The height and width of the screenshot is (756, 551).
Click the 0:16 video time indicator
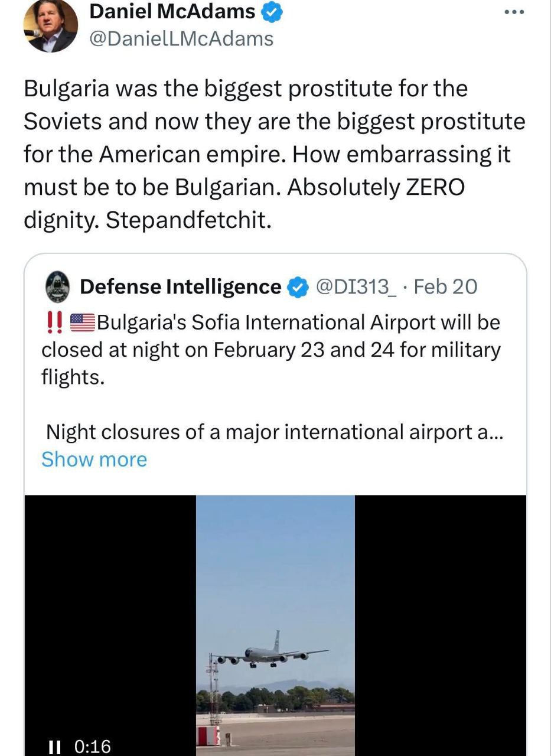point(93,747)
